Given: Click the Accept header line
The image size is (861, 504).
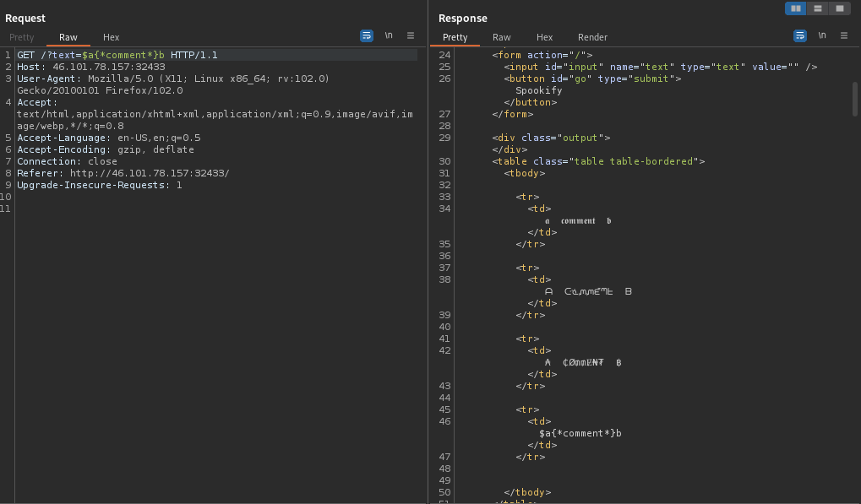Looking at the screenshot, I should (x=215, y=114).
